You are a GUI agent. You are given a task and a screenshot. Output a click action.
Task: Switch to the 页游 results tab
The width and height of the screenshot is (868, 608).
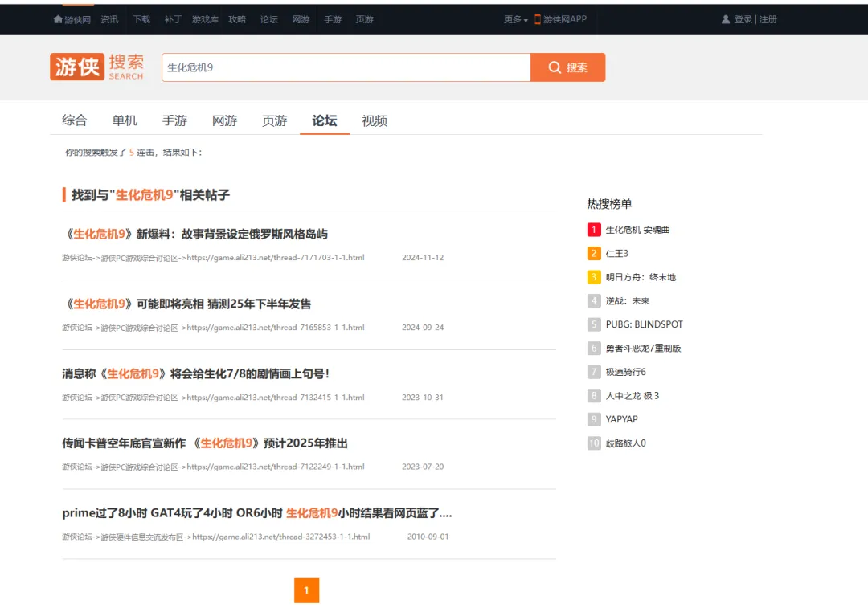click(275, 120)
